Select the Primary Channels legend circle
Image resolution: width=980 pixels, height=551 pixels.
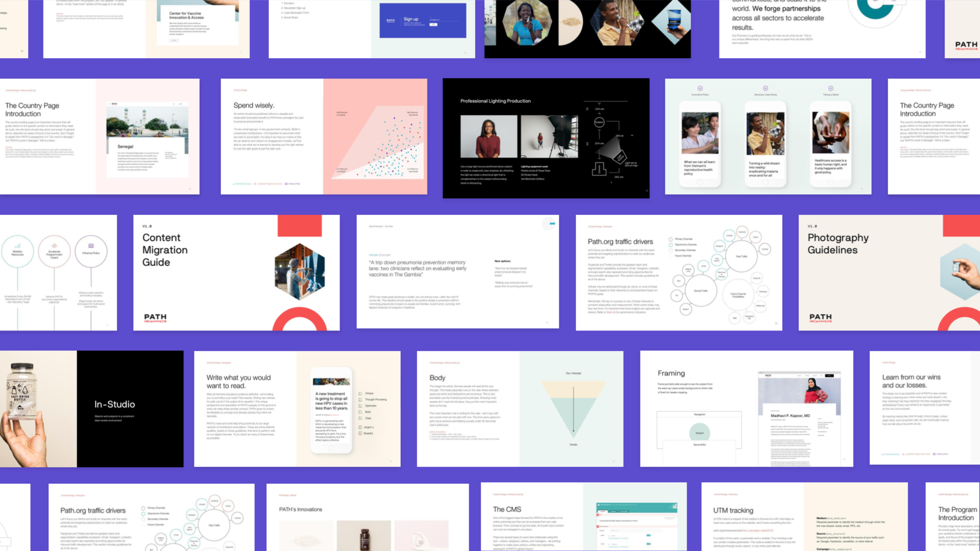point(671,239)
